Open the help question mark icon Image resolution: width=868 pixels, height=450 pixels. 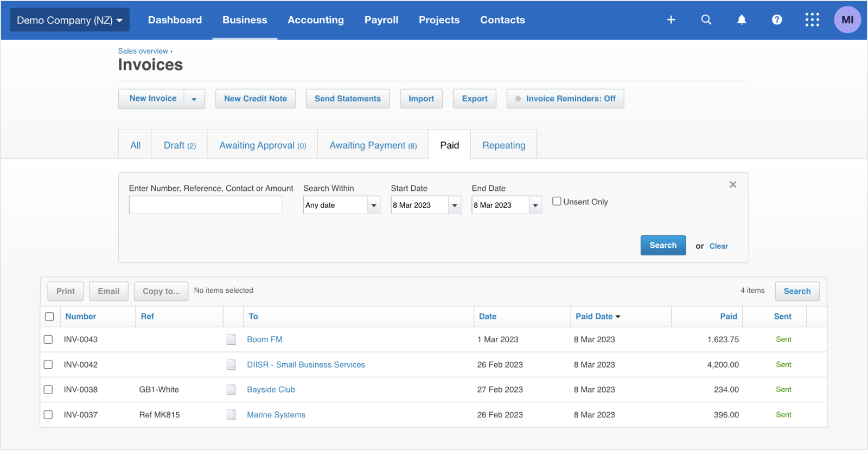point(777,20)
